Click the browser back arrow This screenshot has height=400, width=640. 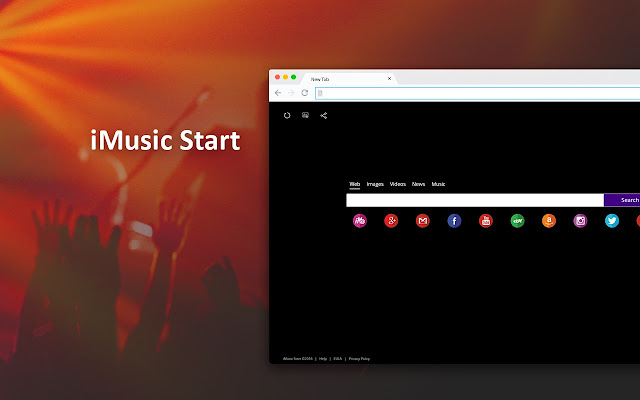(x=278, y=93)
